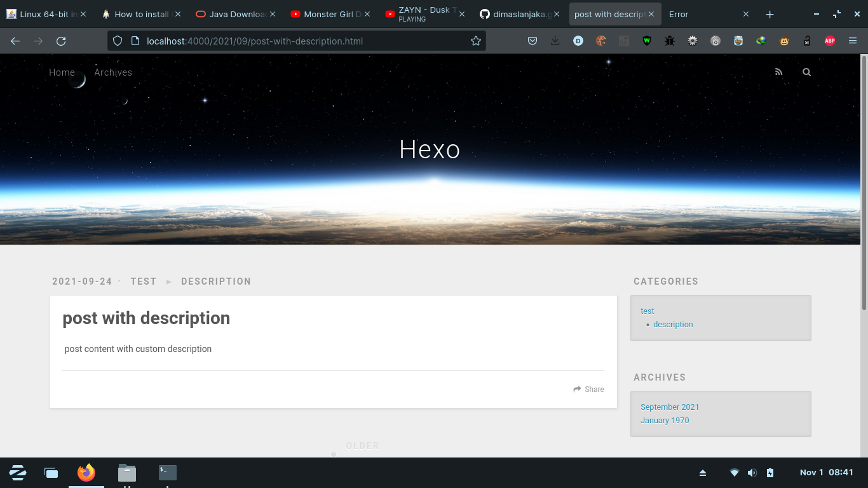868x488 pixels.
Task: Click the gear cog extension icon
Action: click(x=693, y=41)
